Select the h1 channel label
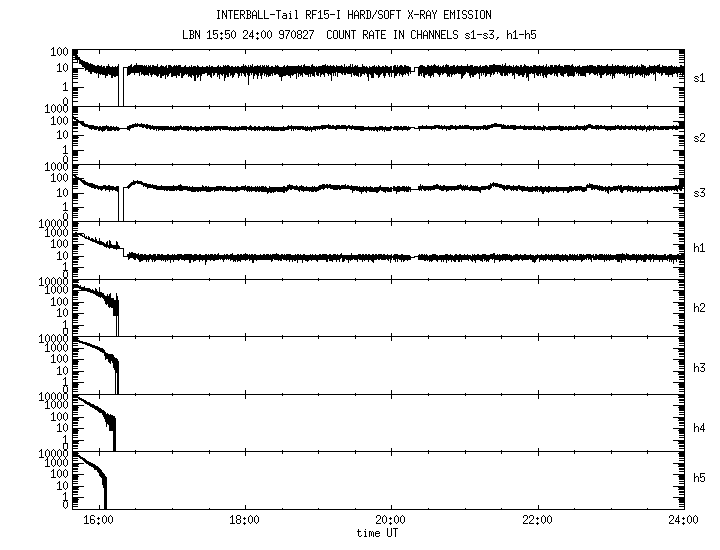Image resolution: width=720 pixels, height=550 pixels. point(699,250)
